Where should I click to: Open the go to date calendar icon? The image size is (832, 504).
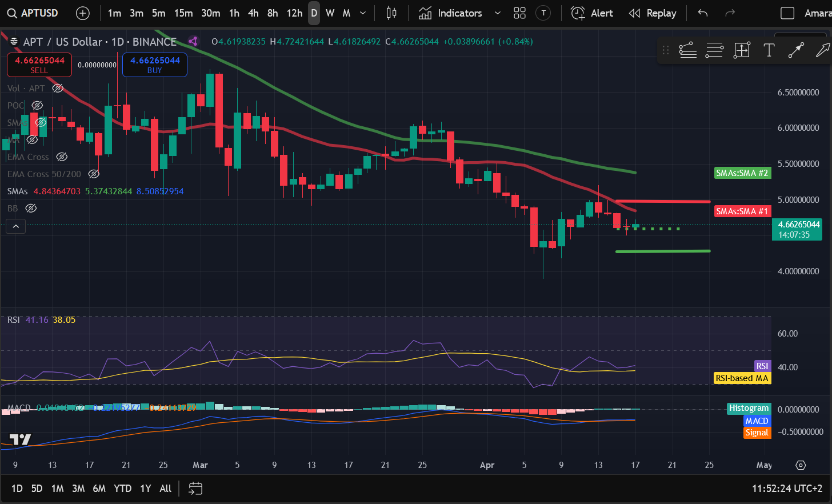(195, 489)
